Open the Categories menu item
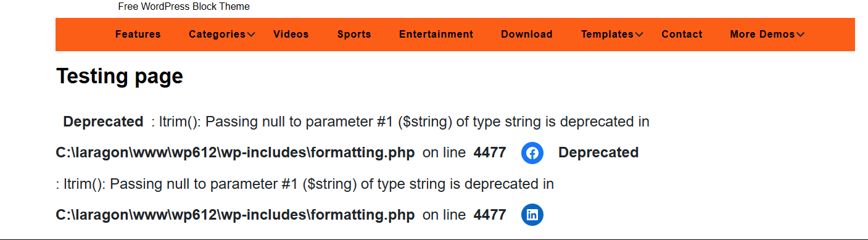This screenshot has width=868, height=240. coord(217,35)
